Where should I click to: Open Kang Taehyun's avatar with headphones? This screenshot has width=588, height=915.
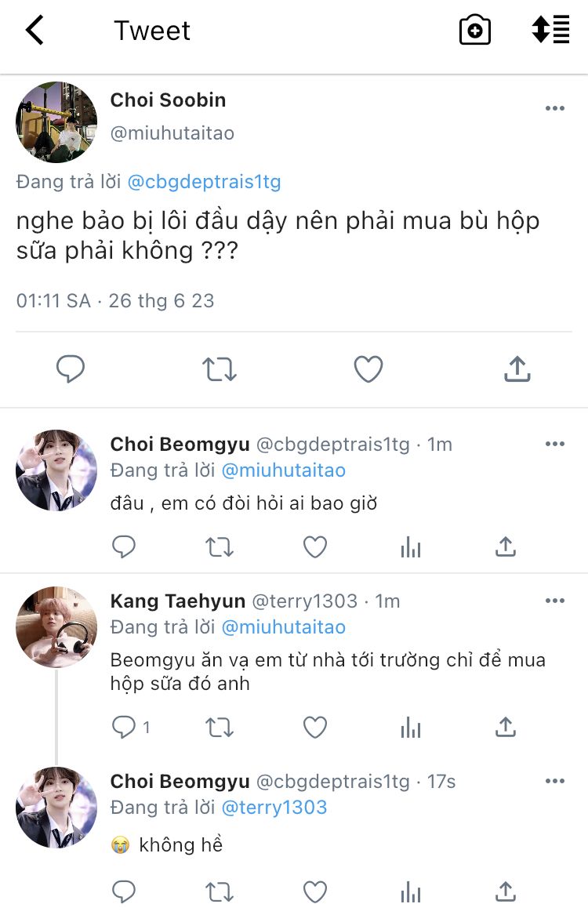click(56, 626)
